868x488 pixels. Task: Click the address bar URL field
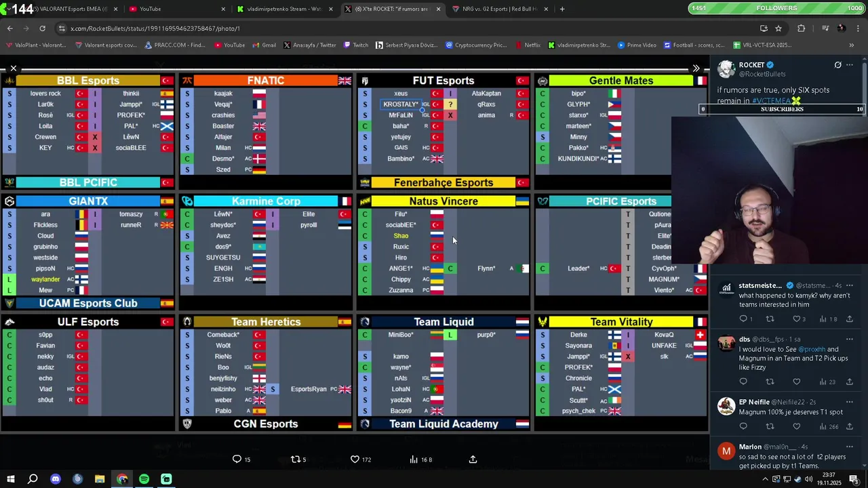[x=407, y=28]
